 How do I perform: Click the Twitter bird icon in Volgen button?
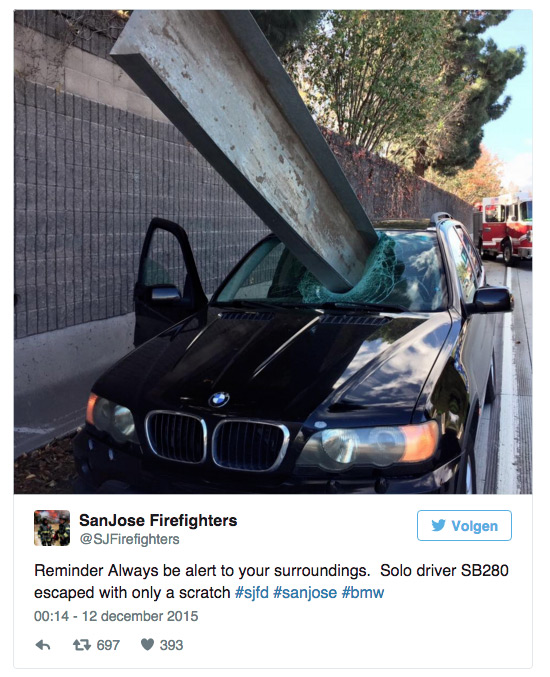(x=438, y=525)
